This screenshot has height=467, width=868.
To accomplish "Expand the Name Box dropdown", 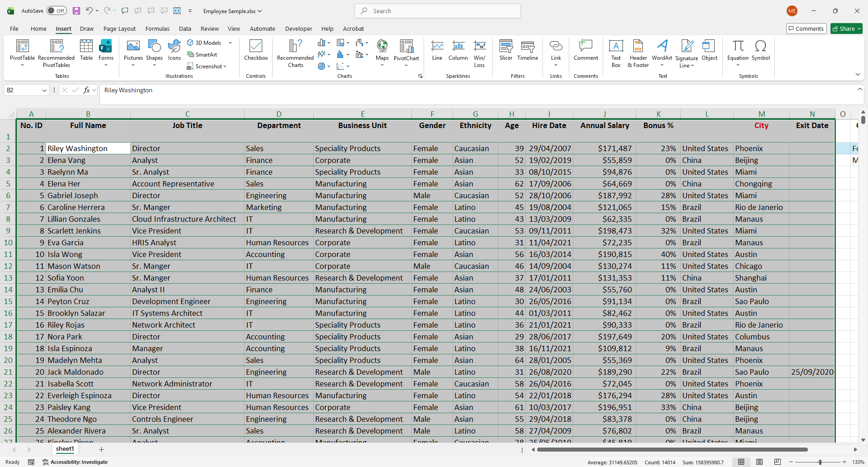I will click(x=44, y=91).
